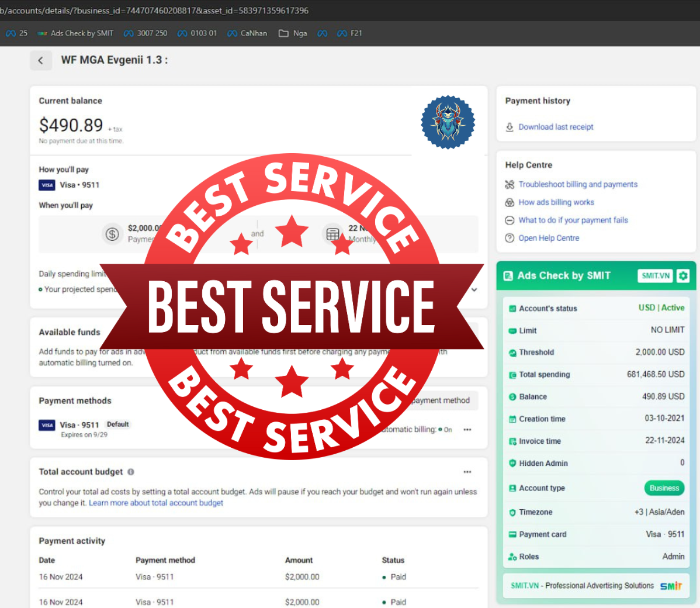700x608 pixels.
Task: Open the '0103 01' bookmark
Action: (197, 33)
